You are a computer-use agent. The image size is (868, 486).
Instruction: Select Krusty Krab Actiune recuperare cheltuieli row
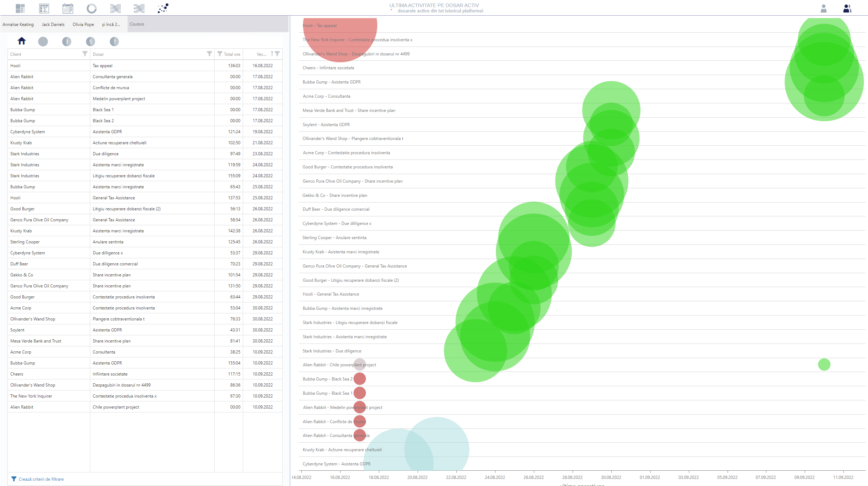145,143
